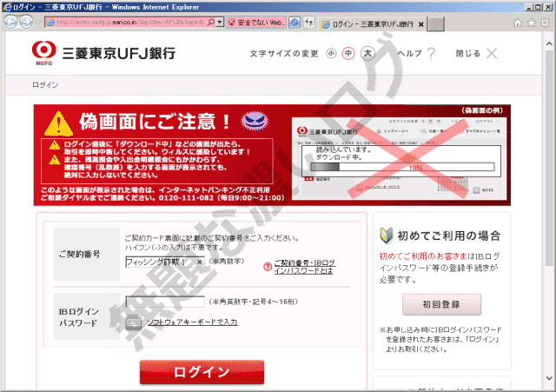The image size is (556, 392).
Task: Open favorites star icon
Action: [531, 23]
